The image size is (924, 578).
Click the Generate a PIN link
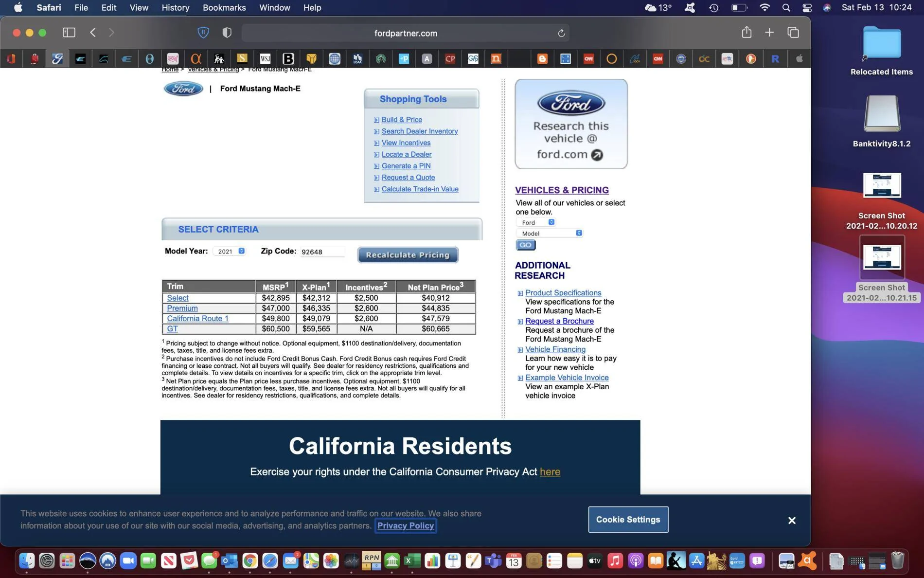click(406, 166)
